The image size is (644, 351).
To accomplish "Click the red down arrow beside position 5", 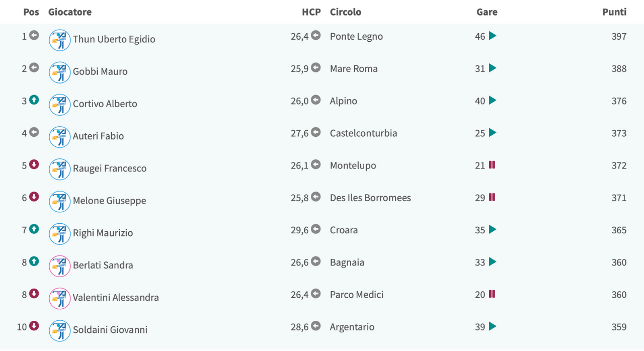I will point(34,164).
